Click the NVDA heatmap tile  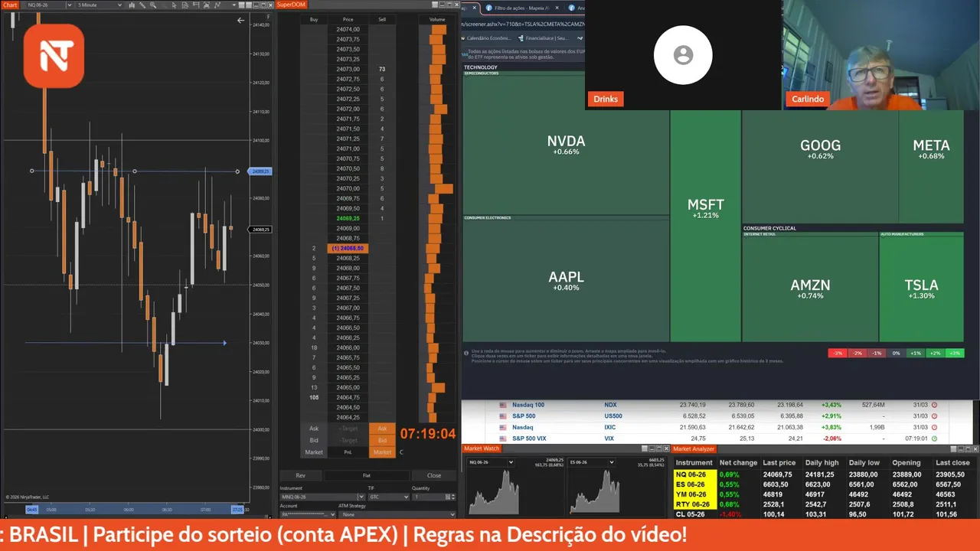(x=566, y=145)
